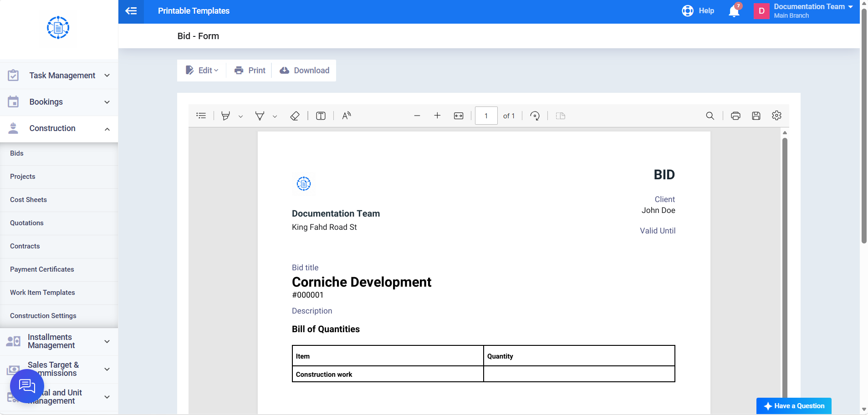Open the notifications bell
The height and width of the screenshot is (415, 868).
(x=734, y=11)
